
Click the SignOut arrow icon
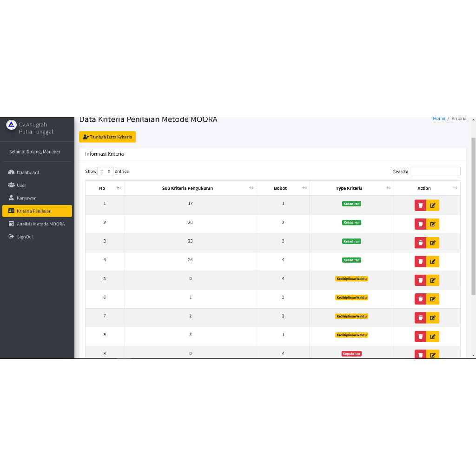[x=12, y=237]
